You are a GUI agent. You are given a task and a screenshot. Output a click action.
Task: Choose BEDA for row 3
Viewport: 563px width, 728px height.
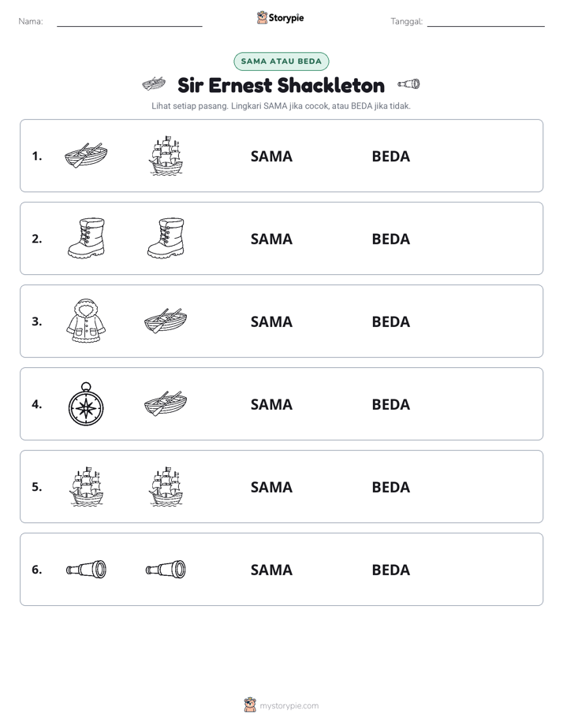[390, 321]
